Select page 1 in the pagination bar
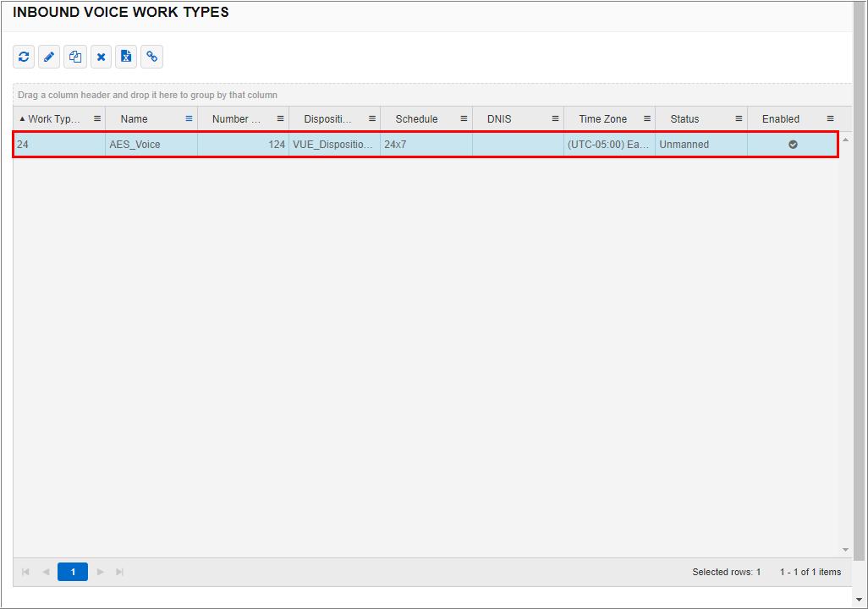The image size is (868, 609). pos(72,572)
